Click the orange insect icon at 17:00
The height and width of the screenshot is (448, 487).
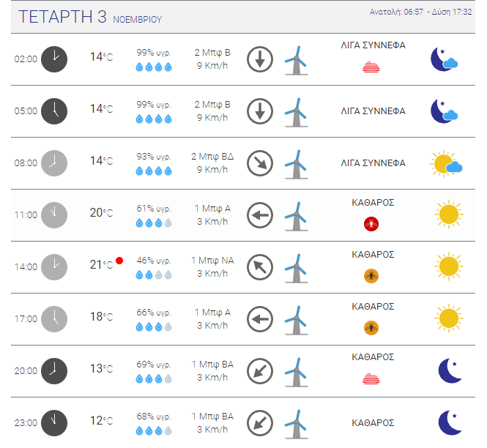tap(371, 327)
